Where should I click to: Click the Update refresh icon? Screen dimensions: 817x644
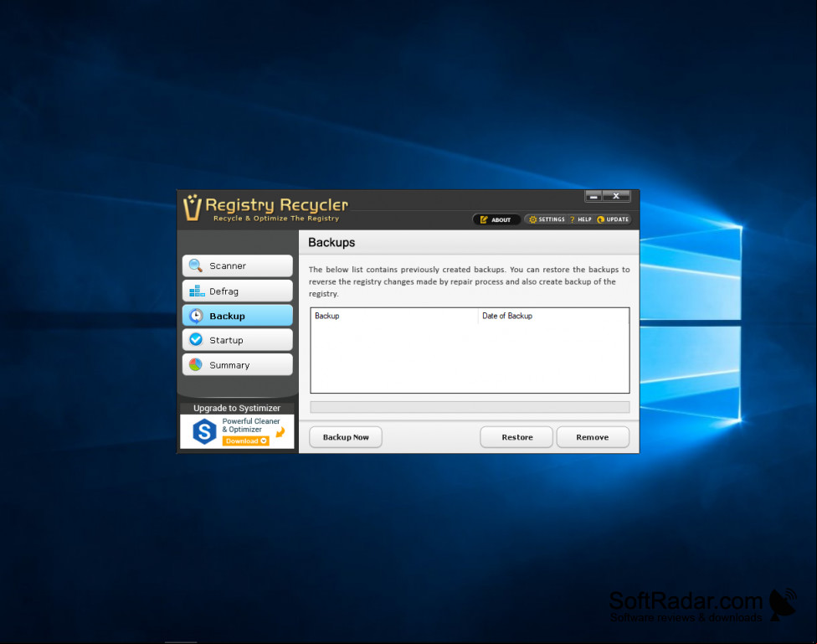(x=600, y=219)
